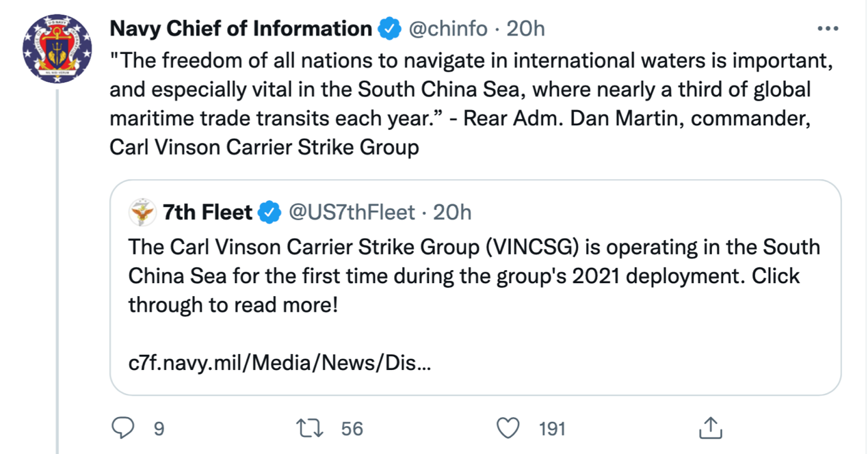Open the @chinfo handle link
This screenshot has height=454, width=868.
[x=448, y=29]
